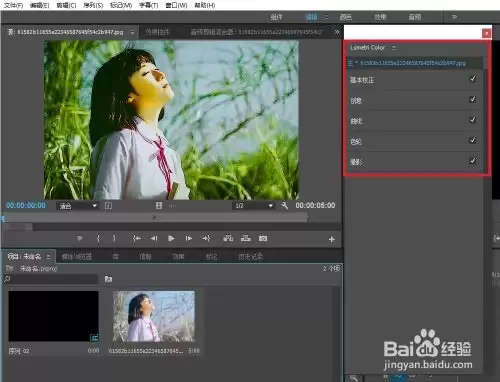Go to Out point button
The width and height of the screenshot is (500, 382).
click(x=206, y=238)
